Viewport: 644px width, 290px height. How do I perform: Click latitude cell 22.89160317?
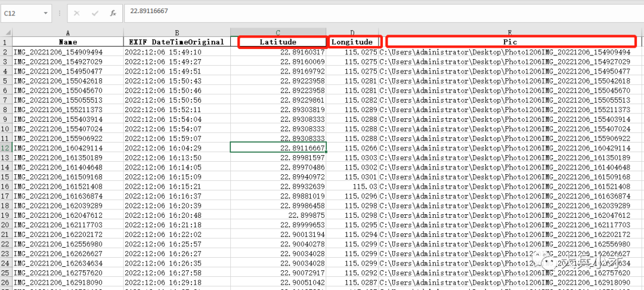[x=278, y=52]
